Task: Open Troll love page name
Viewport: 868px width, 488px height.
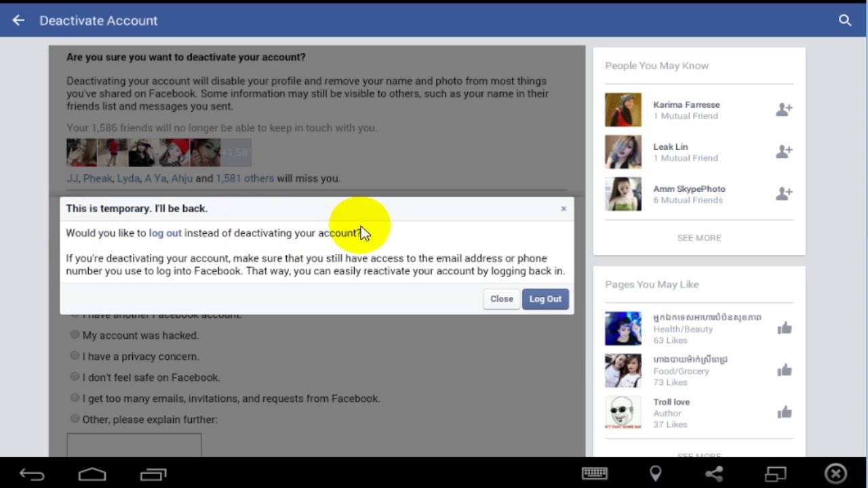Action: coord(671,402)
